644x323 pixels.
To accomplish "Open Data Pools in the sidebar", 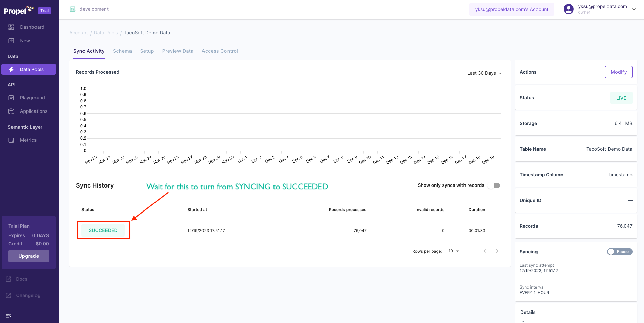I will [x=32, y=69].
